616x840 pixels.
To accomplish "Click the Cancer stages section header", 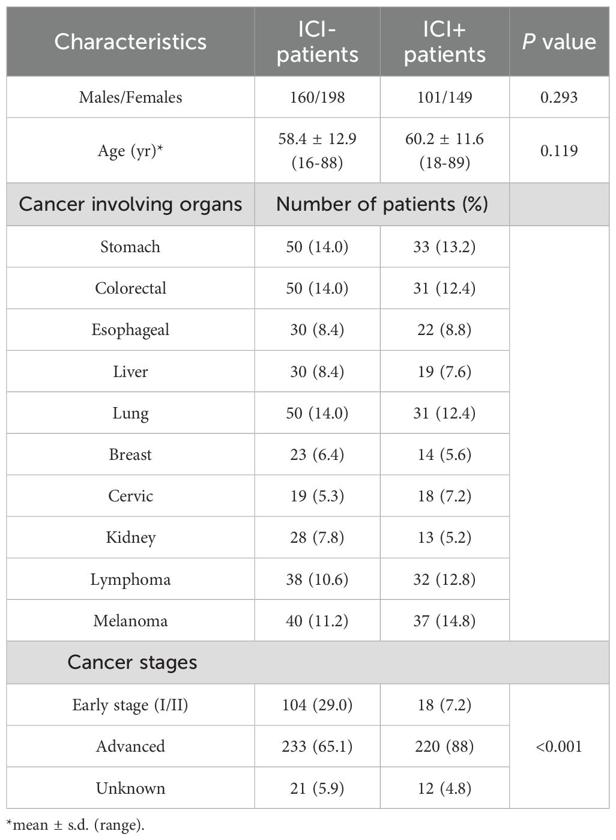I will click(132, 662).
